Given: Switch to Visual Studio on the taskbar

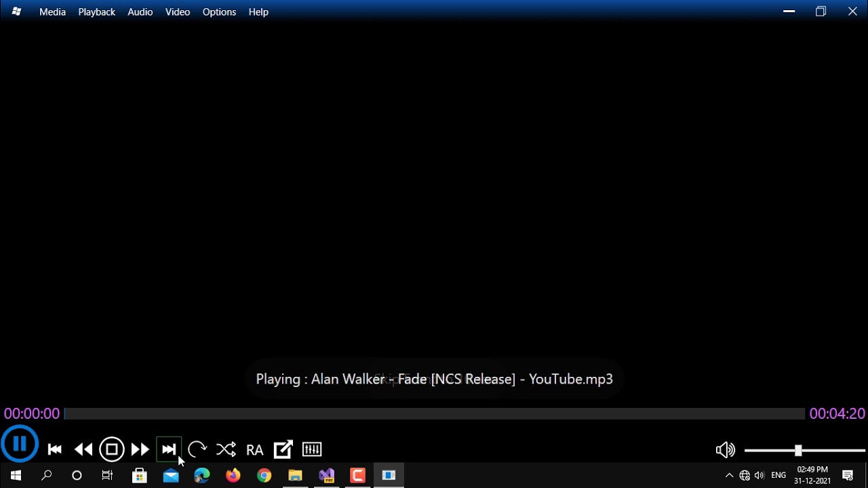Looking at the screenshot, I should tap(327, 476).
